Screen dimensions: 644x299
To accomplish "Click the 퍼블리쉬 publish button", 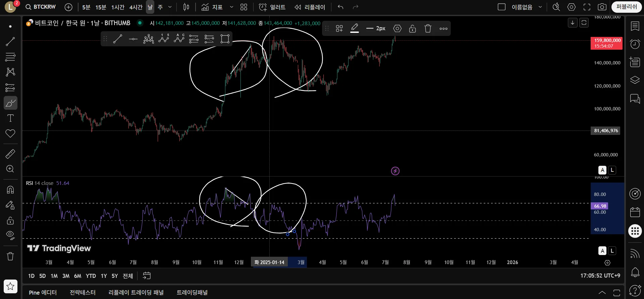I will pos(627,7).
